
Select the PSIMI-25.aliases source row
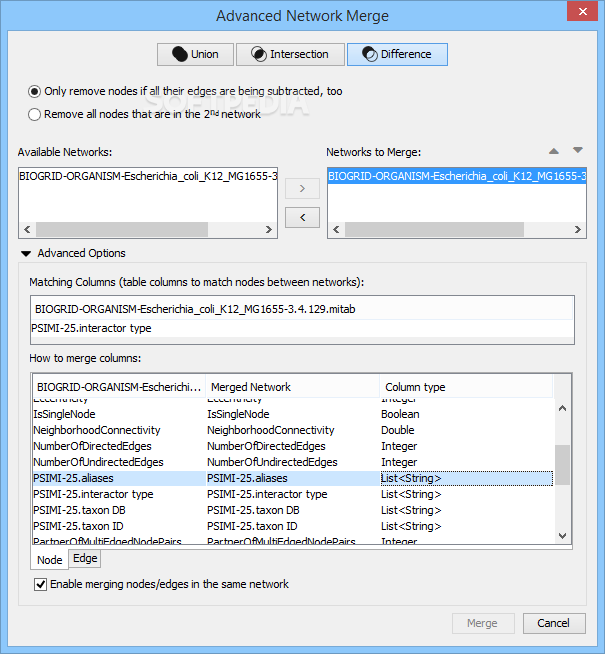(119, 478)
